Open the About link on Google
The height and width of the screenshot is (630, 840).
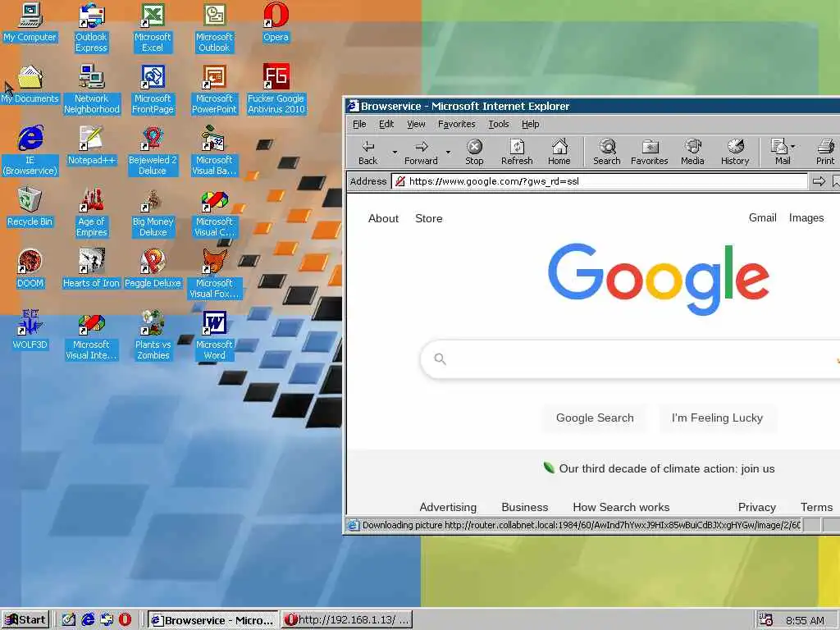tap(384, 218)
